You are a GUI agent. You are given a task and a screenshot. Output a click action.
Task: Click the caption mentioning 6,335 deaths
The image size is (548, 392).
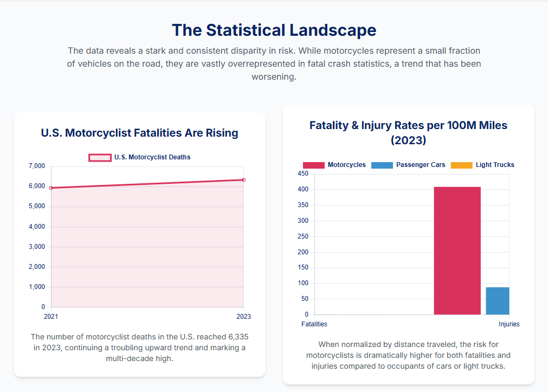point(139,348)
